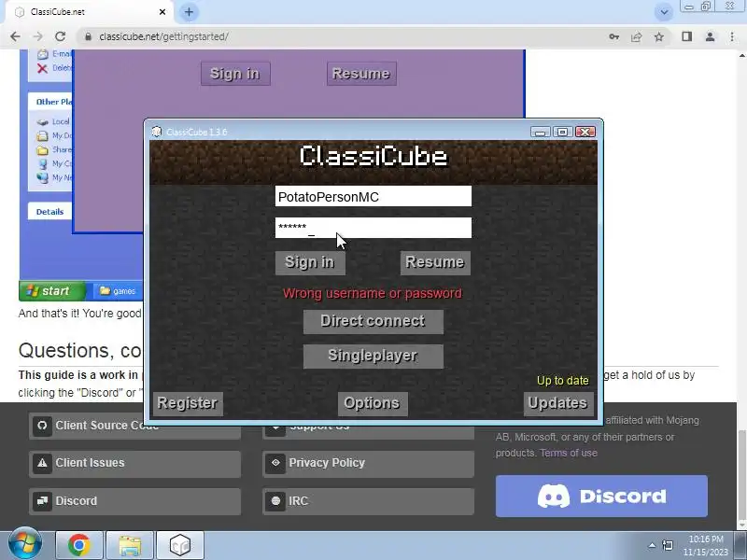This screenshot has width=747, height=560.
Task: Open launcher Options
Action: [373, 404]
